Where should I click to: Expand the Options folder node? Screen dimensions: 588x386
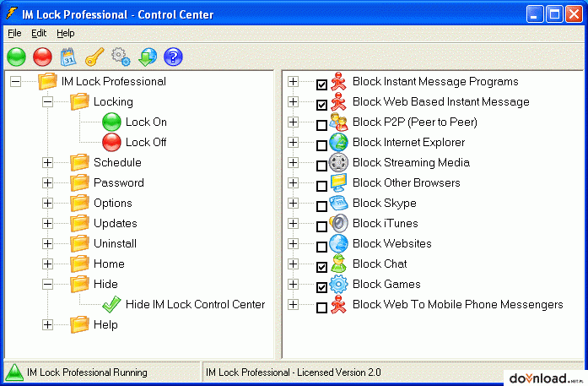click(47, 204)
